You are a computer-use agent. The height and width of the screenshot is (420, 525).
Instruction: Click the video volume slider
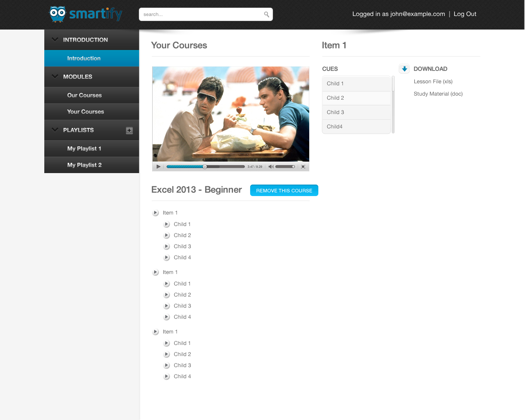(x=285, y=167)
